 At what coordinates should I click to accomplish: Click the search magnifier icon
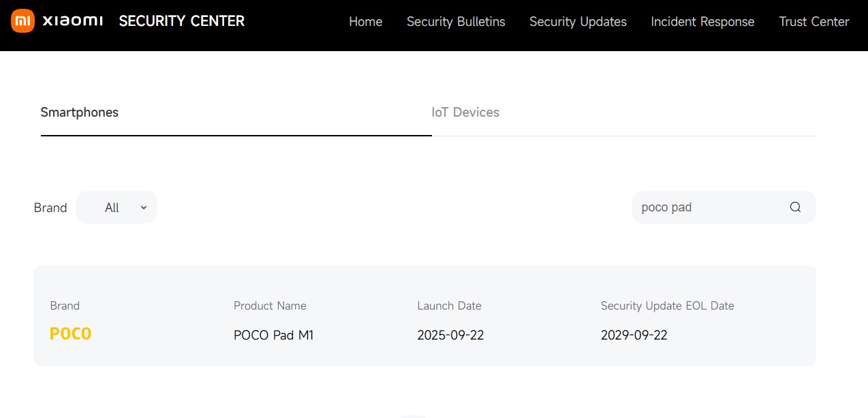[795, 207]
